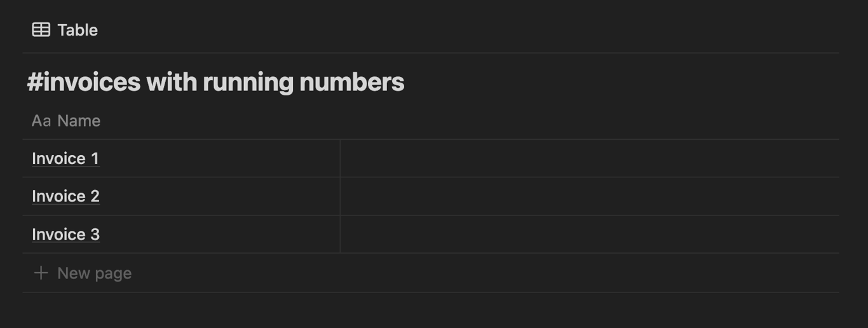
Task: Click blank space inside Invoice 3 name cell
Action: [x=219, y=235]
